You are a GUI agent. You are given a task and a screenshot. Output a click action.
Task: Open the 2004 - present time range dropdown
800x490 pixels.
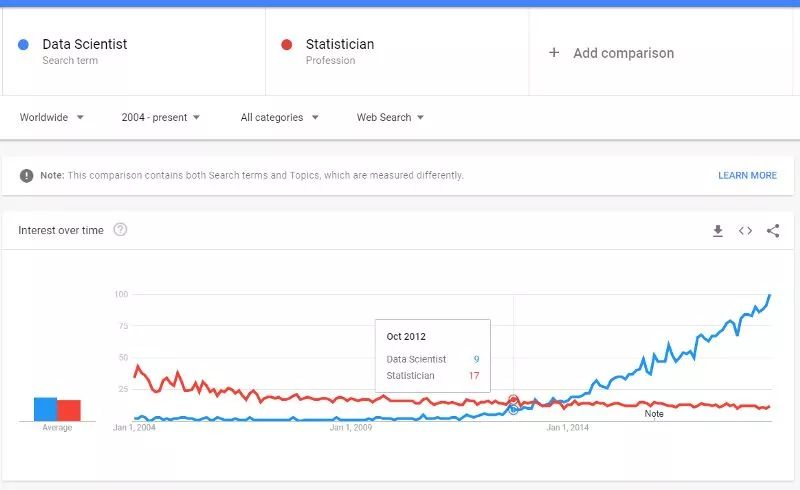(161, 117)
